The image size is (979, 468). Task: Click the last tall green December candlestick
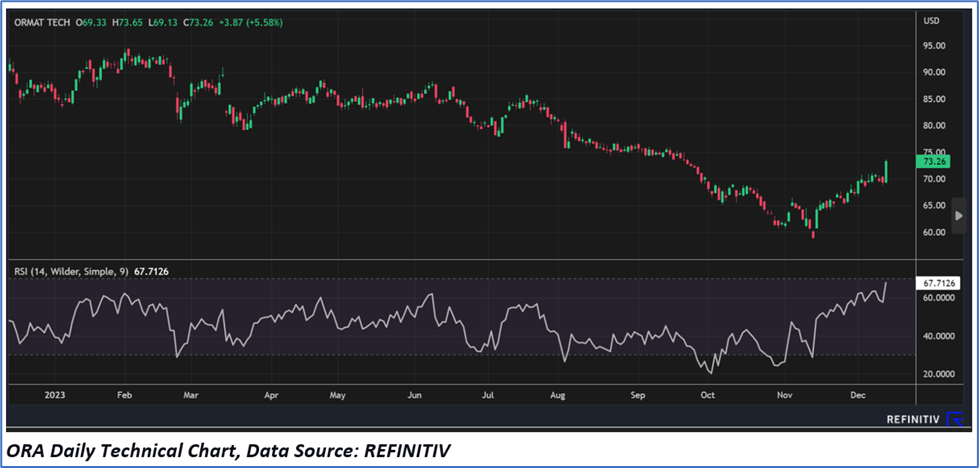(x=886, y=171)
